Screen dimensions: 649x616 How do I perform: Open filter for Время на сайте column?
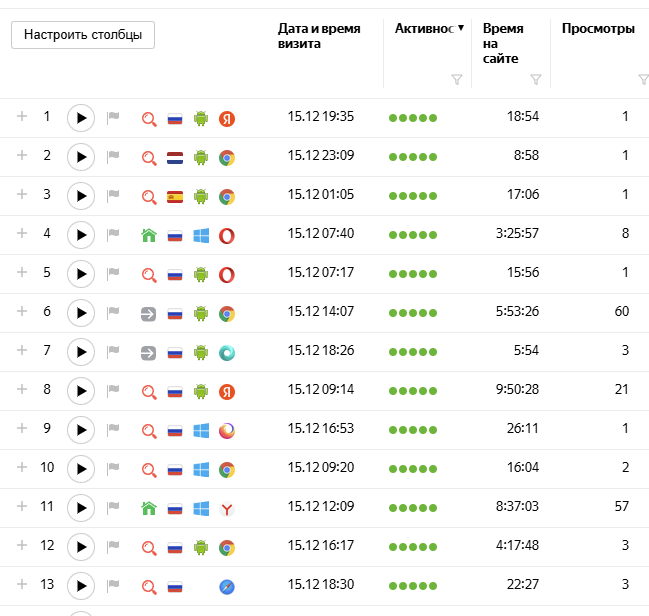click(x=536, y=80)
